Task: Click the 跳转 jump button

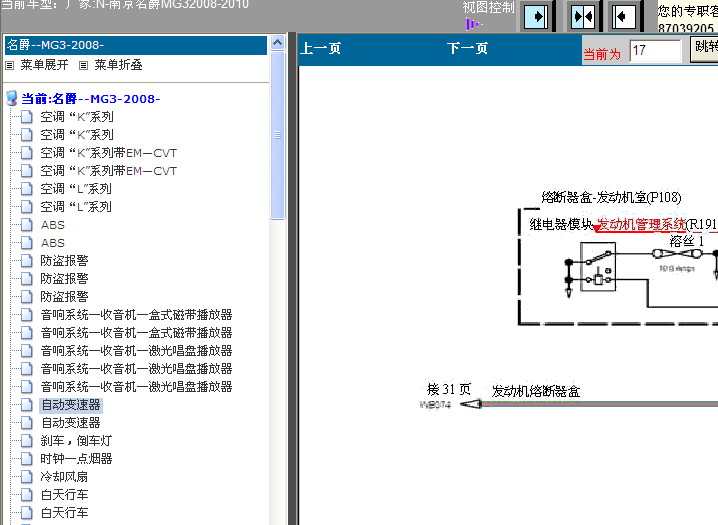Action: coord(704,49)
